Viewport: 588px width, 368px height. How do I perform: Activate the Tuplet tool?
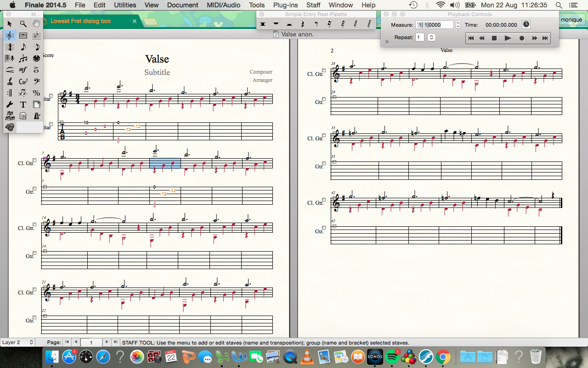[x=23, y=58]
